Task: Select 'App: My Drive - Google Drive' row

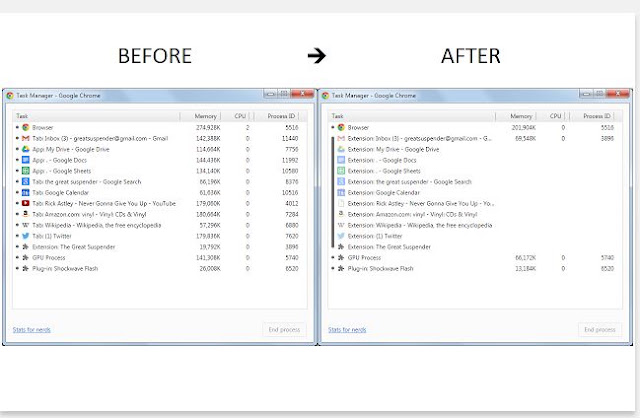Action: pos(160,149)
